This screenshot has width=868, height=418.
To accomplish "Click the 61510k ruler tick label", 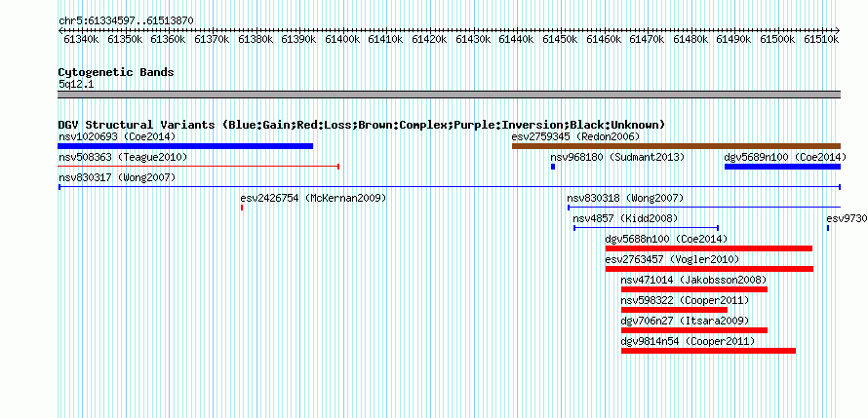I will pos(822,39).
